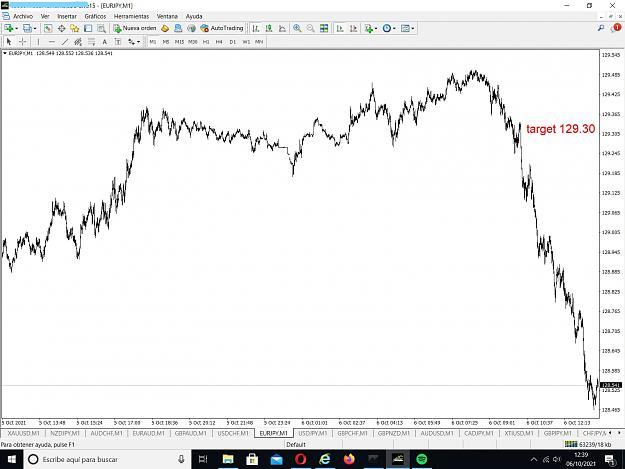Select the Equidistant Channel tool
The height and width of the screenshot is (469, 625).
point(78,42)
